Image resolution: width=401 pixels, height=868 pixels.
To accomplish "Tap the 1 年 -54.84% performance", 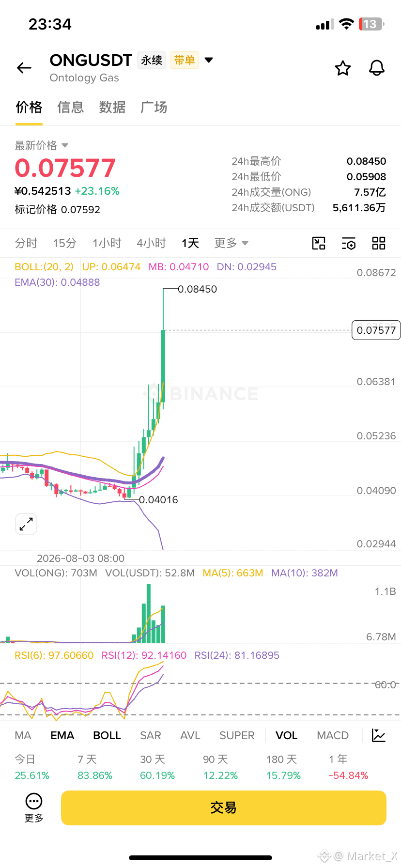I will coord(348,767).
